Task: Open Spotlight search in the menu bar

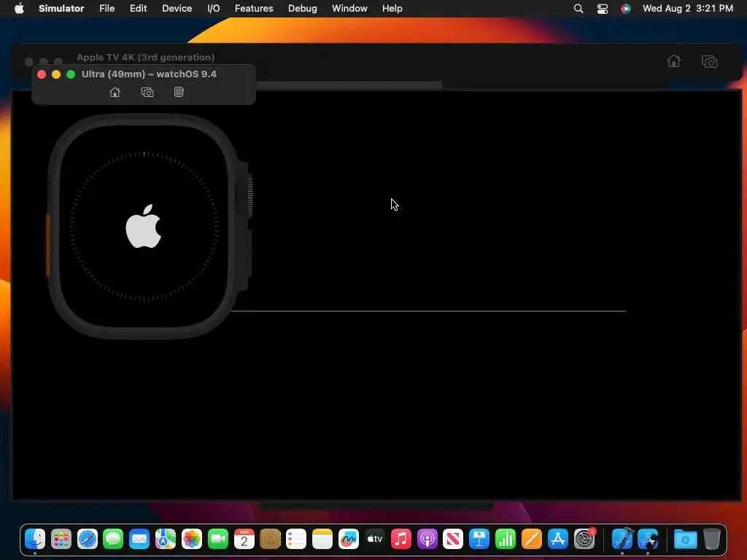Action: click(x=578, y=9)
